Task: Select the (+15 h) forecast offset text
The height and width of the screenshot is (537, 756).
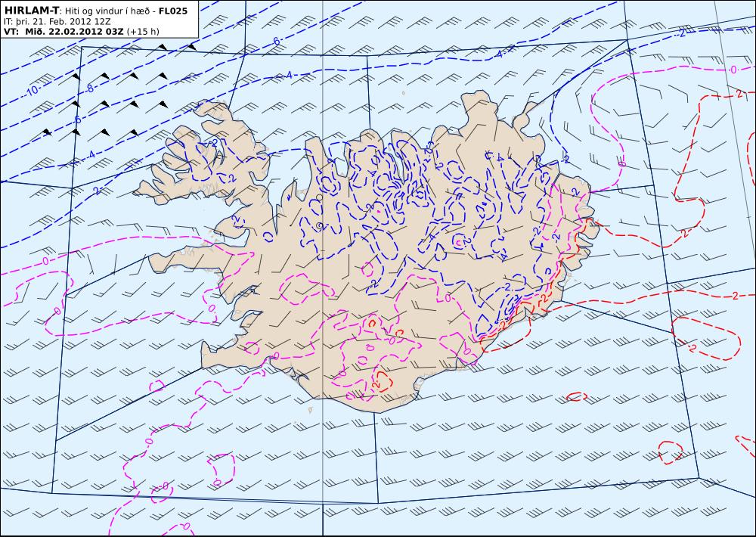Action: coord(142,32)
